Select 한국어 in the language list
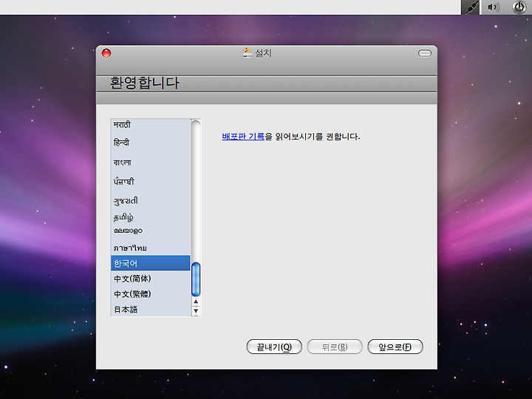Viewport: 532px width, 399px height. pyautogui.click(x=150, y=263)
